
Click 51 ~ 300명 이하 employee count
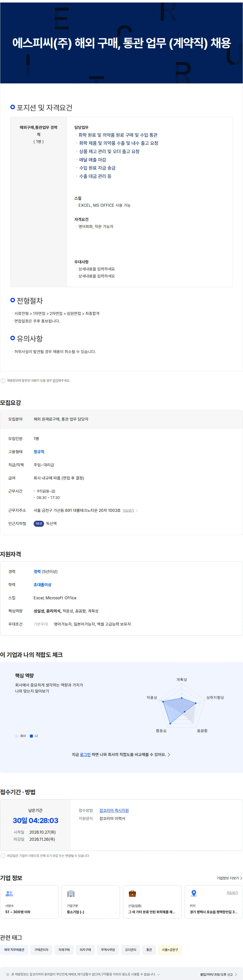(18, 912)
